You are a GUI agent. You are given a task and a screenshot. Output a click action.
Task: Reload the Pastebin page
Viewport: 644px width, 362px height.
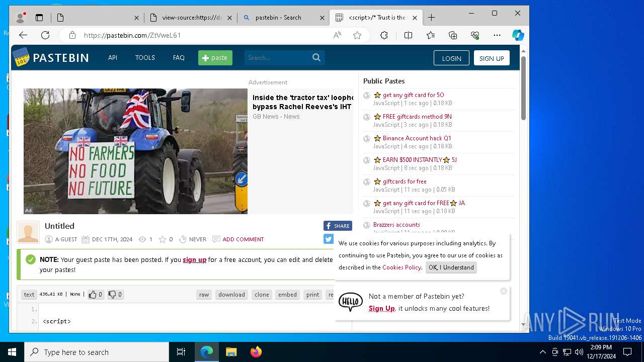coord(45,35)
